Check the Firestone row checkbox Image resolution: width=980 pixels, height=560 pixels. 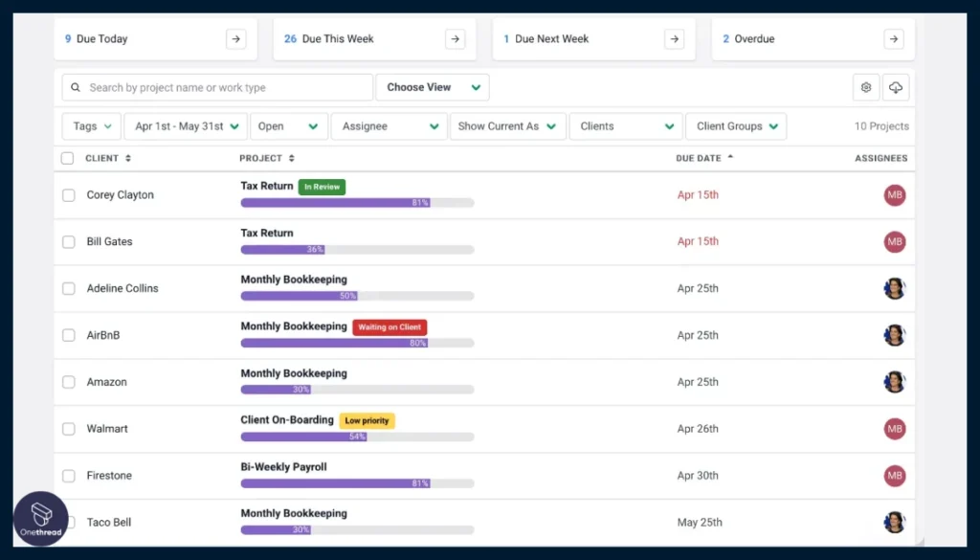click(x=69, y=476)
